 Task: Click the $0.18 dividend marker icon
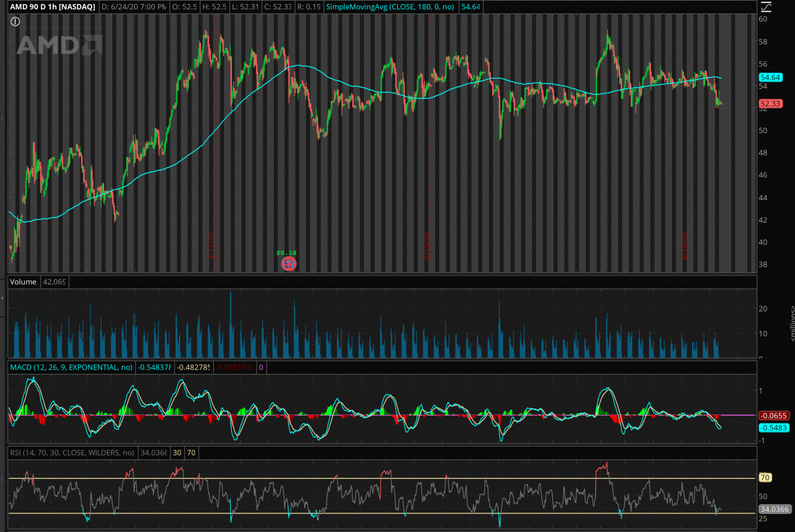288,264
